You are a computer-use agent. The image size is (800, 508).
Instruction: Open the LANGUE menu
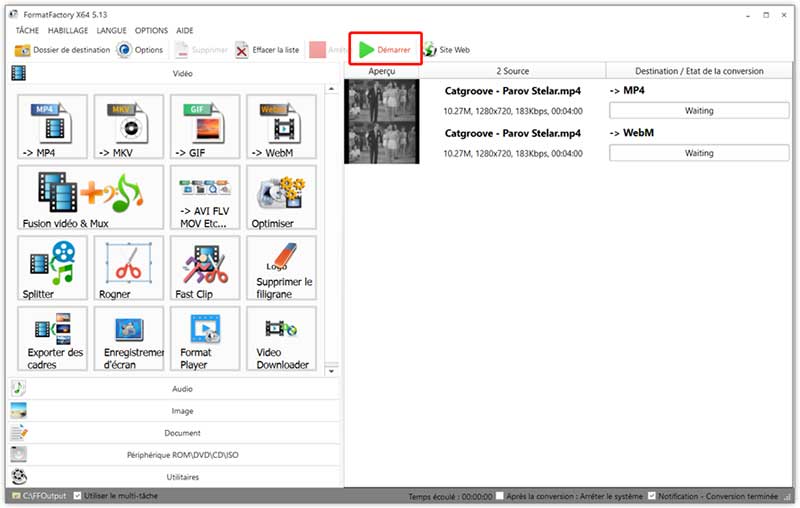[x=111, y=31]
